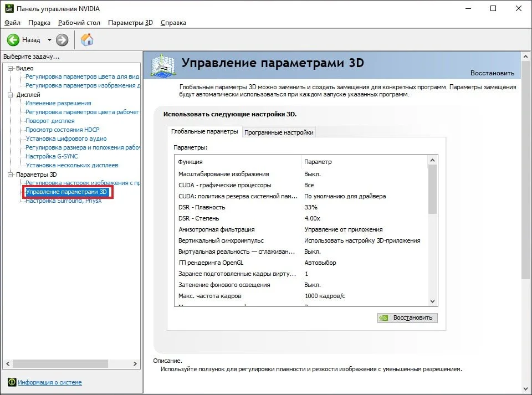Open Настройка Surround, PhysX task
The width and height of the screenshot is (532, 395).
click(63, 201)
